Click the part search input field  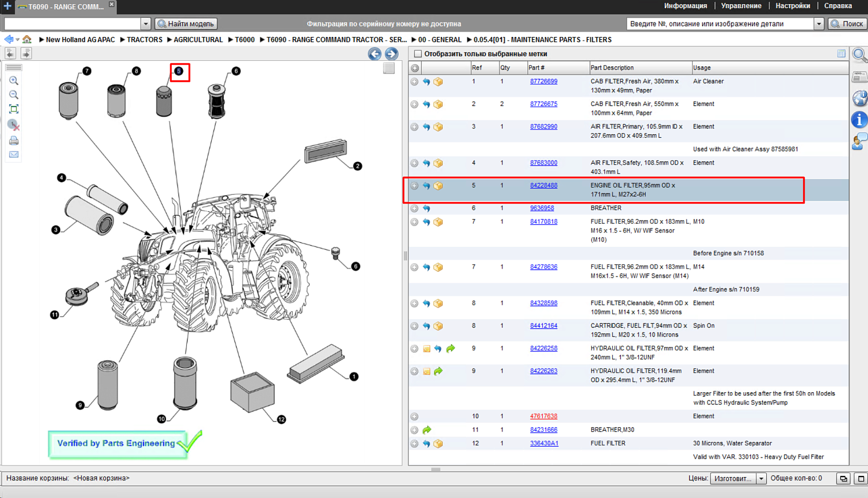(720, 24)
